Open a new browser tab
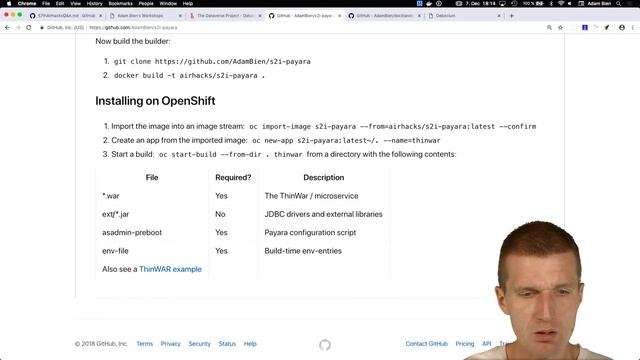The height and width of the screenshot is (360, 640). [511, 16]
